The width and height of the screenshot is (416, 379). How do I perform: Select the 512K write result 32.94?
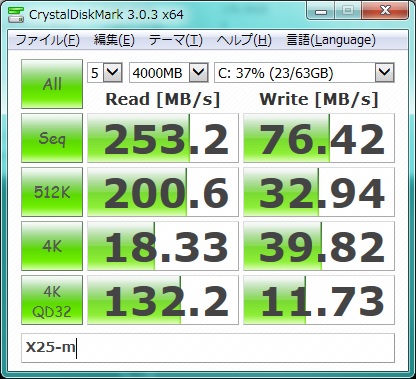point(319,192)
